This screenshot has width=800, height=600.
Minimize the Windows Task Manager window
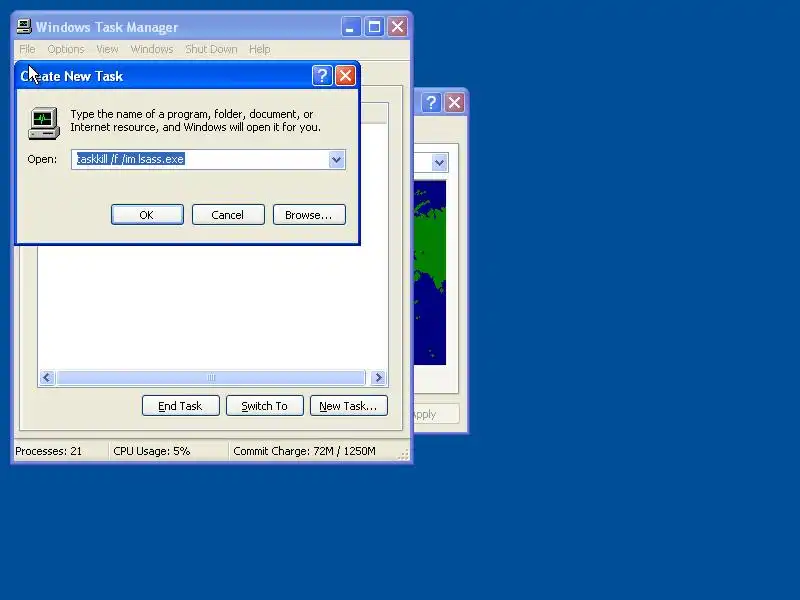pyautogui.click(x=351, y=27)
